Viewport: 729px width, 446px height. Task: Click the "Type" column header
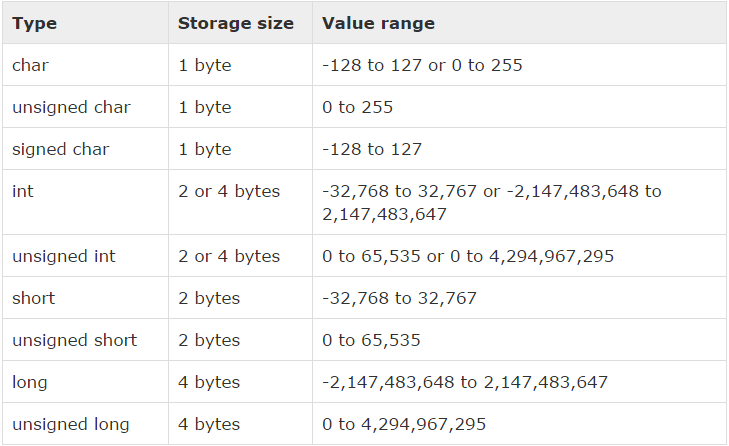pos(34,23)
